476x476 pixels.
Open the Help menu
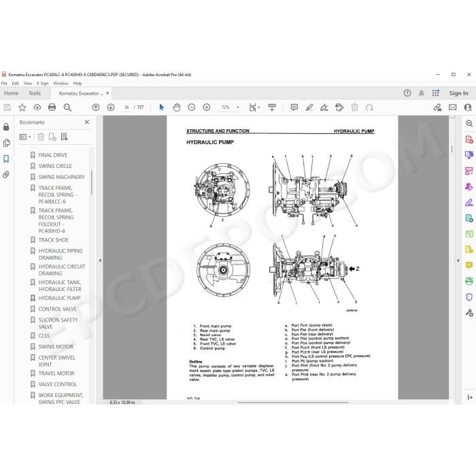(x=77, y=83)
